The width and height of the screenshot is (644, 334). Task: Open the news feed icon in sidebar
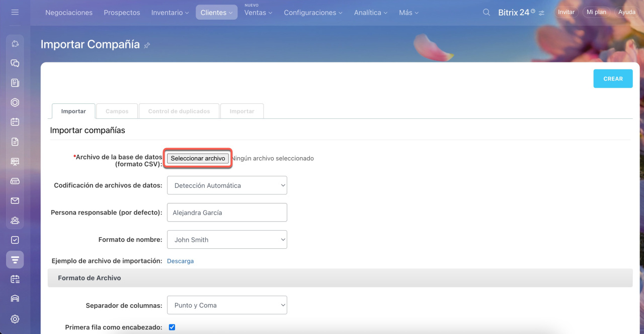pos(15,83)
